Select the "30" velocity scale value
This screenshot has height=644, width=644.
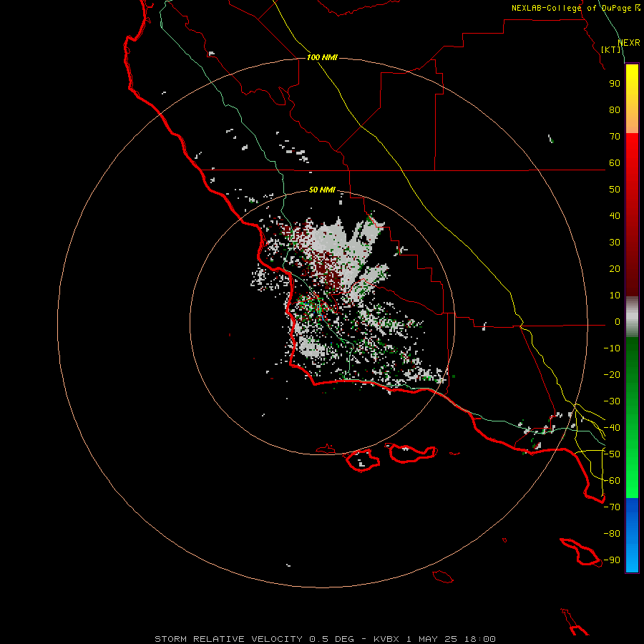[x=615, y=243]
